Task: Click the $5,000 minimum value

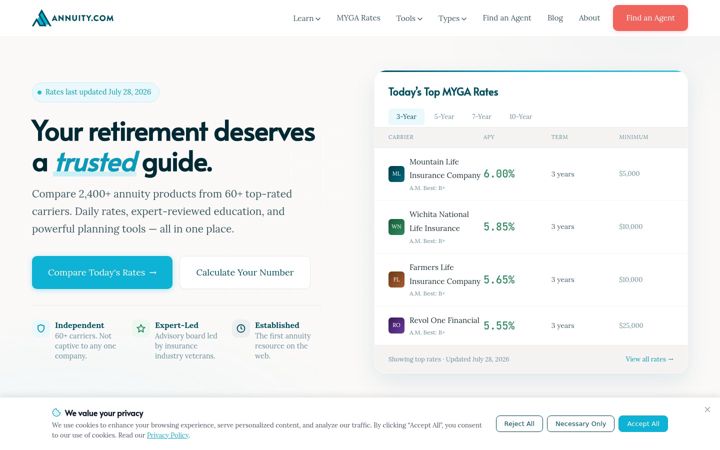Action: coord(629,174)
